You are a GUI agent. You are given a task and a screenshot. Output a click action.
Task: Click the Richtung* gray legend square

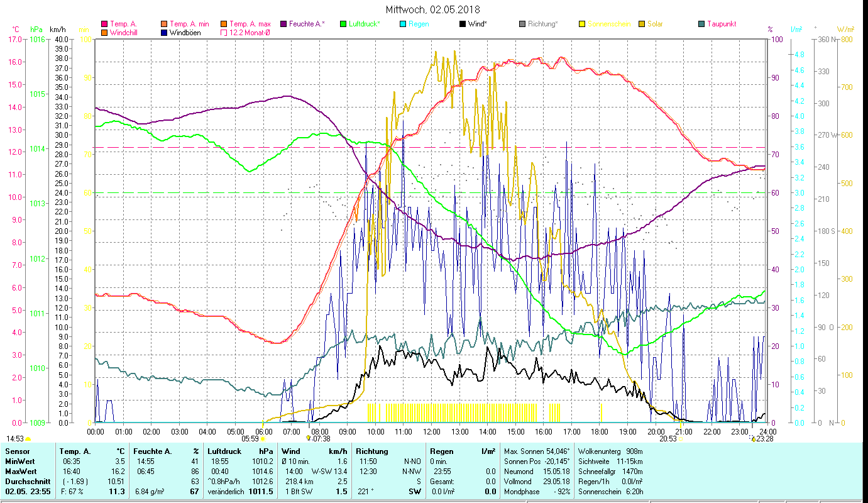(522, 25)
